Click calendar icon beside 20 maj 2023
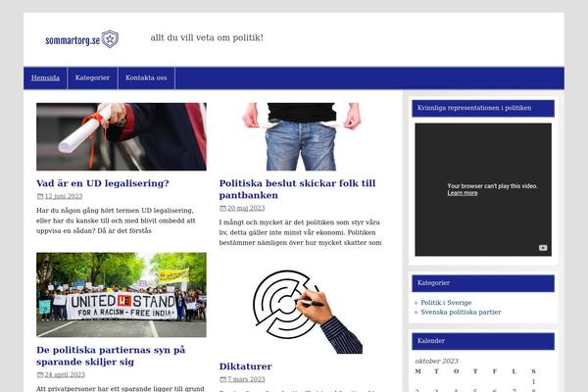Viewport: 588px width, 392px height. (x=222, y=208)
